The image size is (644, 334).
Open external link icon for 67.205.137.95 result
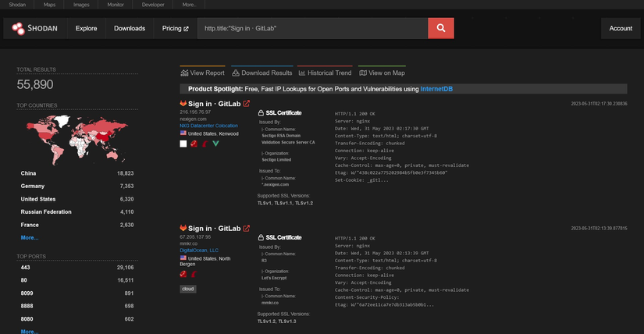(x=247, y=228)
